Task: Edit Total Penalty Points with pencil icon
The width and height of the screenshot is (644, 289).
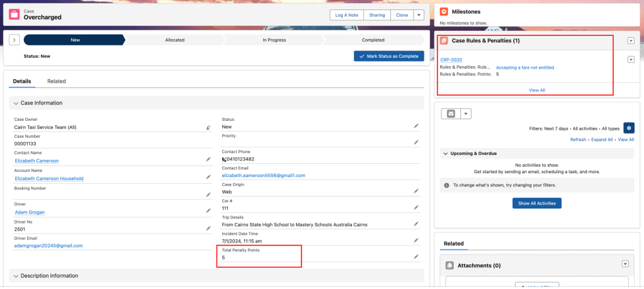Action: pyautogui.click(x=415, y=256)
